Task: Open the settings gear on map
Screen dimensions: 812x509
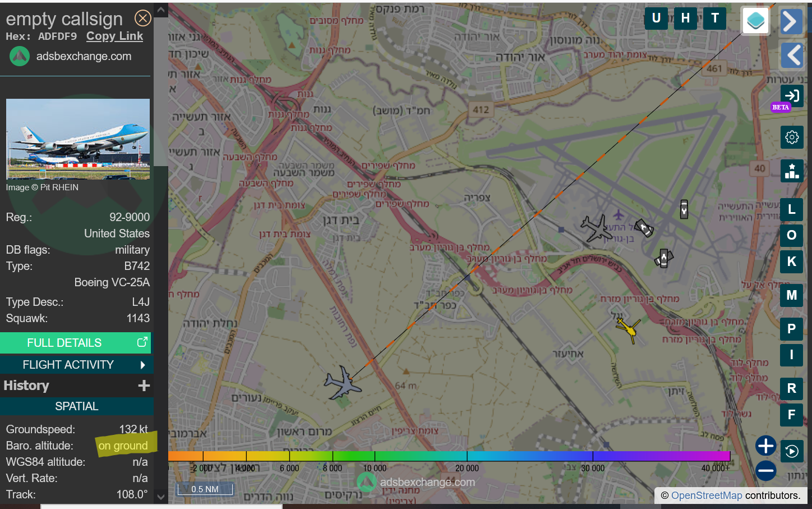Action: [792, 137]
